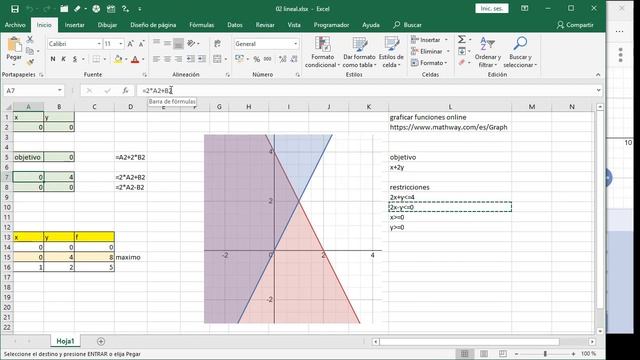Collapse the ribbon arrow
The image size is (640, 360).
coord(598,75)
